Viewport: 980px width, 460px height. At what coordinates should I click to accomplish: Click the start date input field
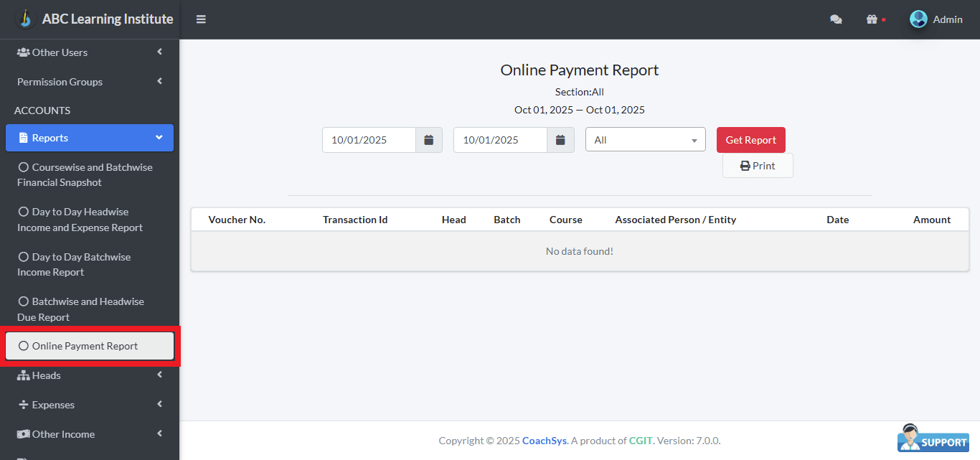(x=369, y=139)
